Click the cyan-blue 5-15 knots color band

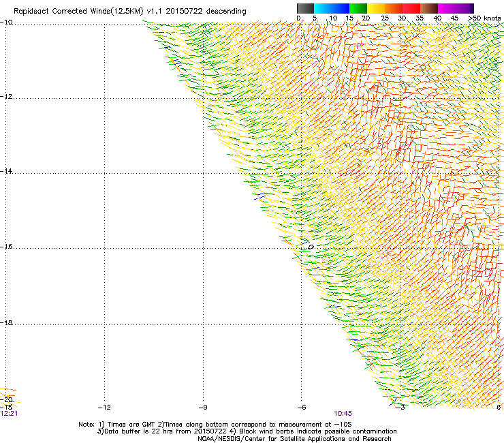click(x=332, y=8)
